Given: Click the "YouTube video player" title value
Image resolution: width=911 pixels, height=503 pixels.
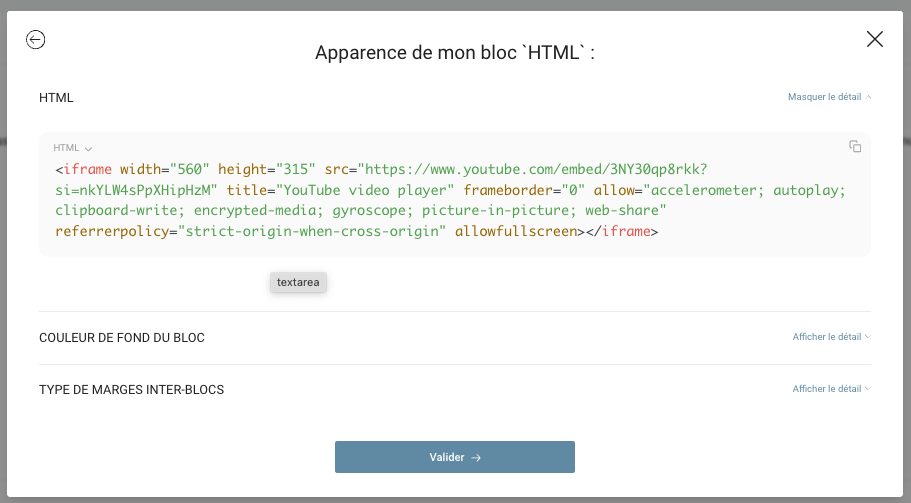Looking at the screenshot, I should [365, 190].
